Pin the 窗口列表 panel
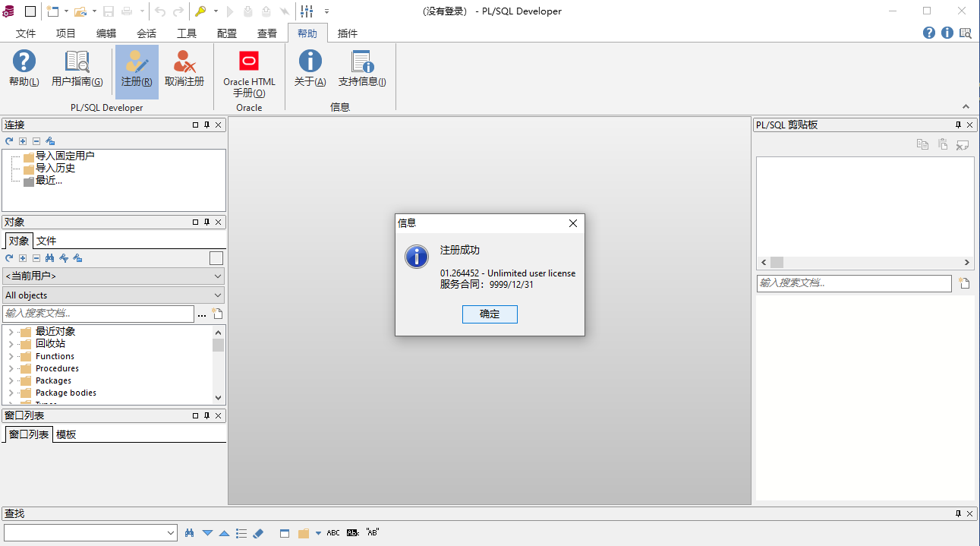Screen dimensions: 980x546 206,416
